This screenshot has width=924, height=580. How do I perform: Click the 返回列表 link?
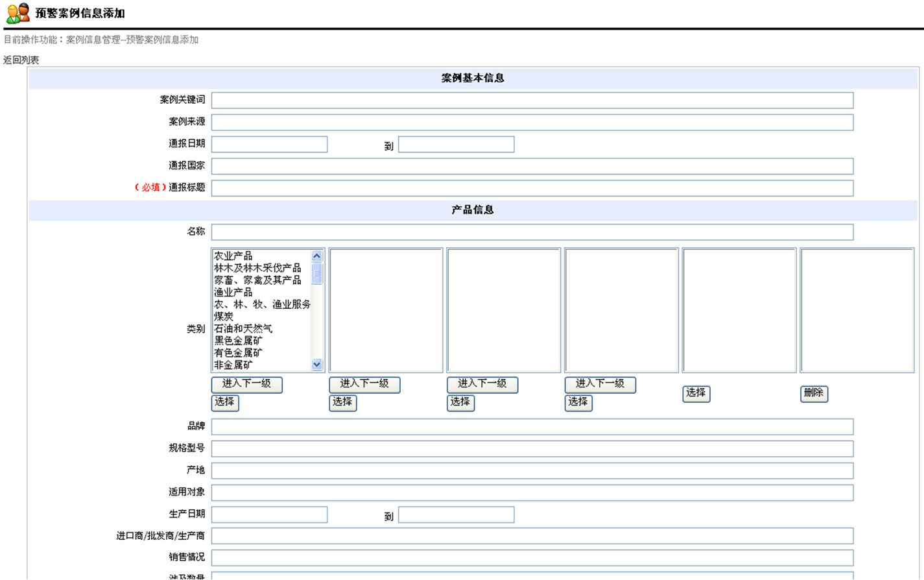[21, 60]
